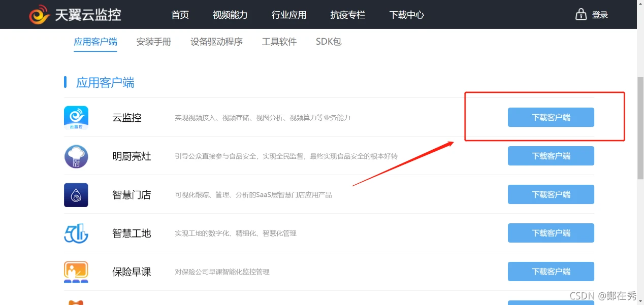Open 抗疫专栏 in the navigation bar
This screenshot has height=305, width=644.
pos(348,15)
